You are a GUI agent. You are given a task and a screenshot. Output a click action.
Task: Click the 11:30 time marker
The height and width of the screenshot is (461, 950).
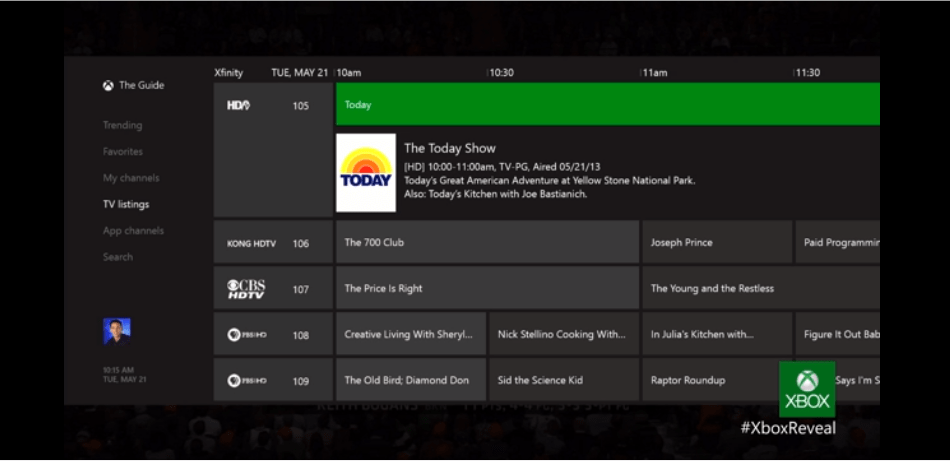tap(808, 73)
